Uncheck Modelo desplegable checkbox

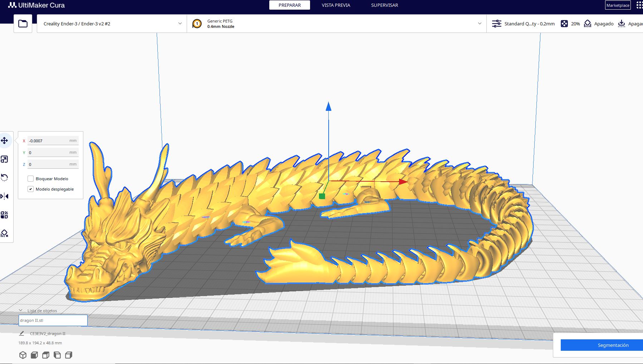[31, 189]
